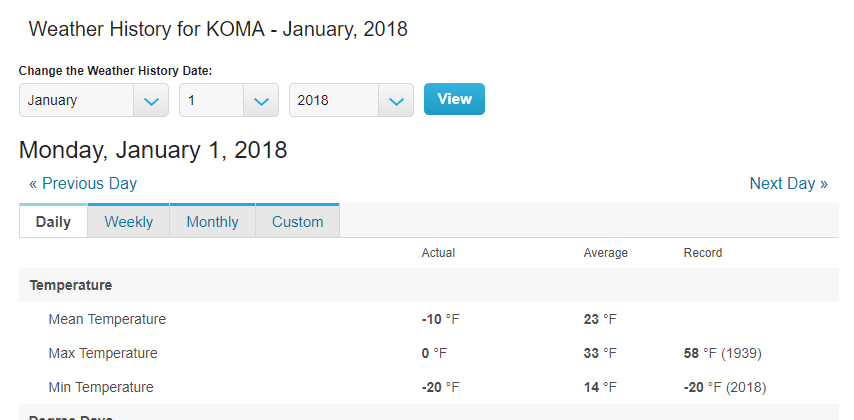Click the Max Temperature row label
854x420 pixels.
point(103,353)
